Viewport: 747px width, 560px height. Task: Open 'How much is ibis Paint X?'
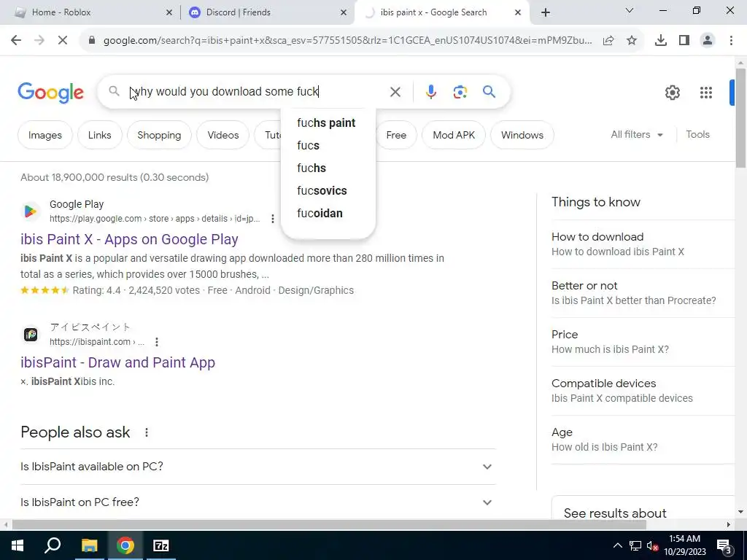(610, 349)
